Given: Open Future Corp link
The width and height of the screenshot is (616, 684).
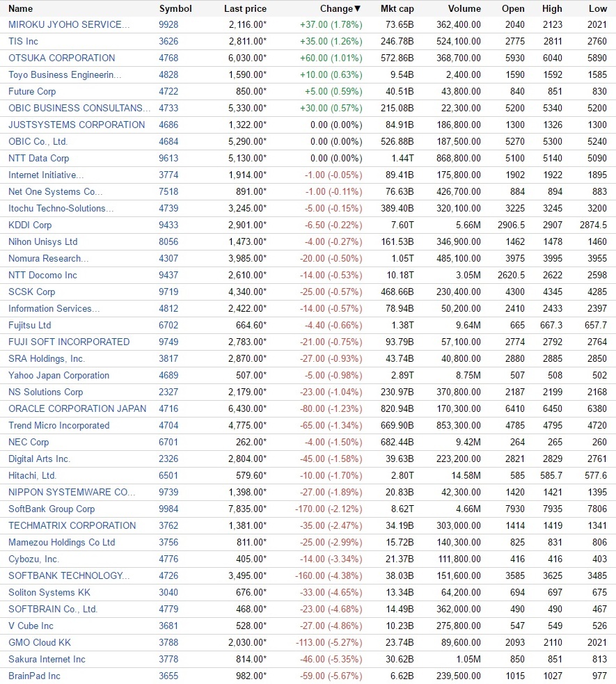Looking at the screenshot, I should 32,92.
